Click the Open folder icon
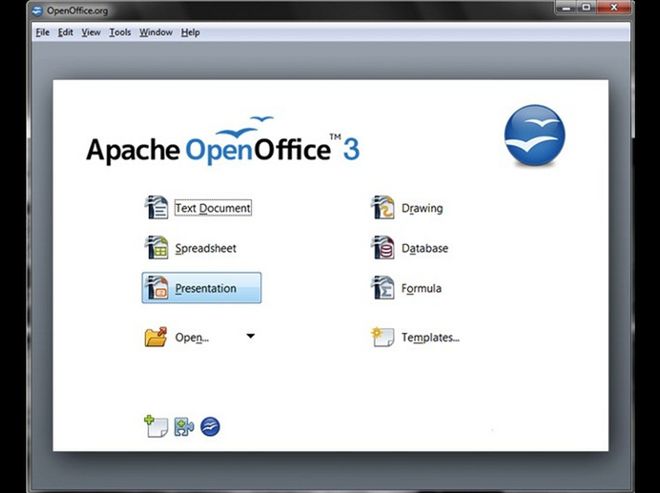 tap(156, 337)
